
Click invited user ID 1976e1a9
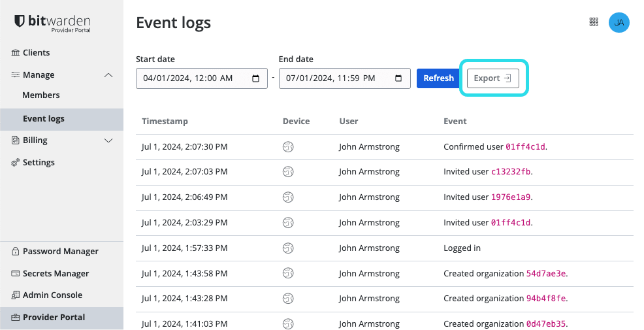tap(511, 197)
